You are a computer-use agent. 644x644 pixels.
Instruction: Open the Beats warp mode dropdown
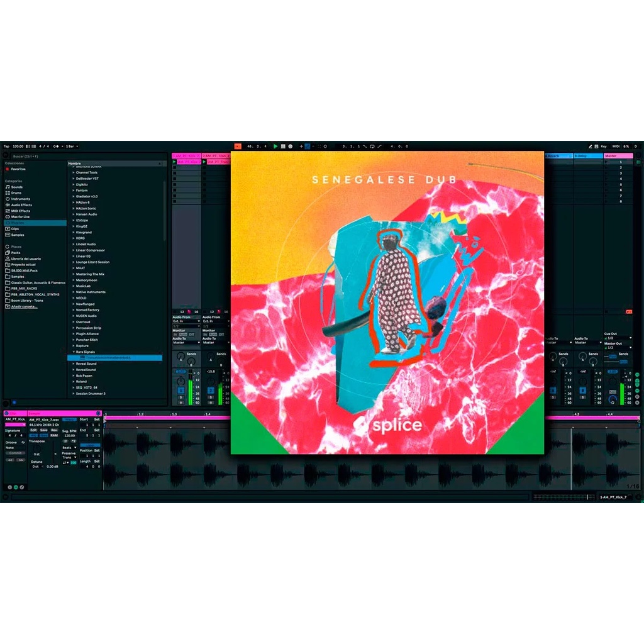point(69,448)
